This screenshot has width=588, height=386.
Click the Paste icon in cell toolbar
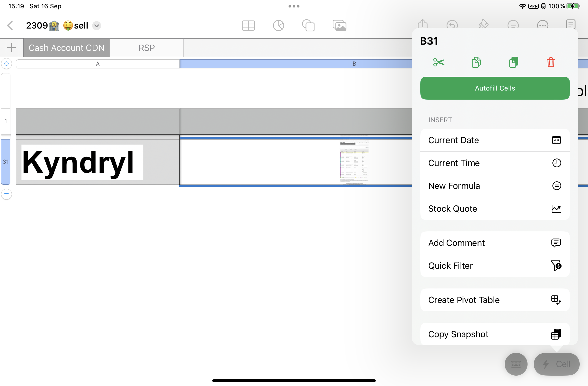[x=514, y=61]
